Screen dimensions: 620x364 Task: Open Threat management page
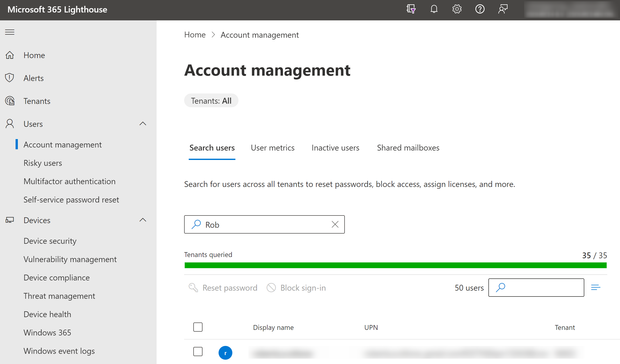[59, 296]
